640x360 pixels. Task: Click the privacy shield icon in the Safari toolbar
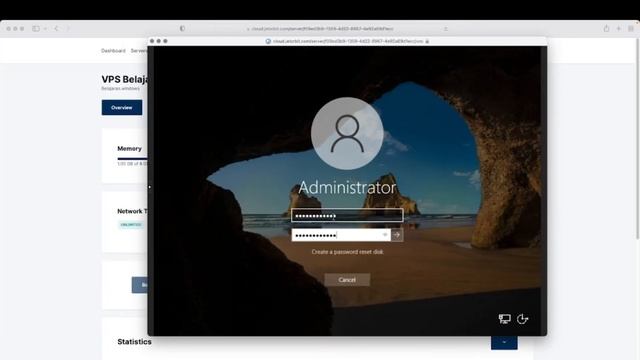click(x=182, y=29)
